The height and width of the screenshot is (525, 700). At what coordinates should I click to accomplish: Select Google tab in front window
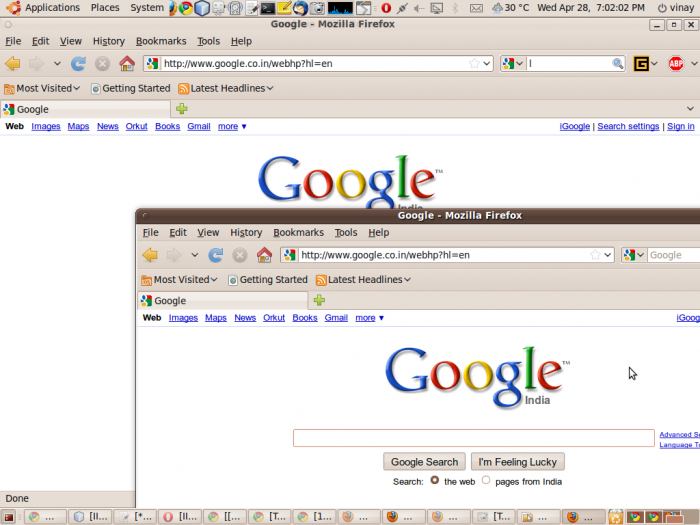(223, 300)
